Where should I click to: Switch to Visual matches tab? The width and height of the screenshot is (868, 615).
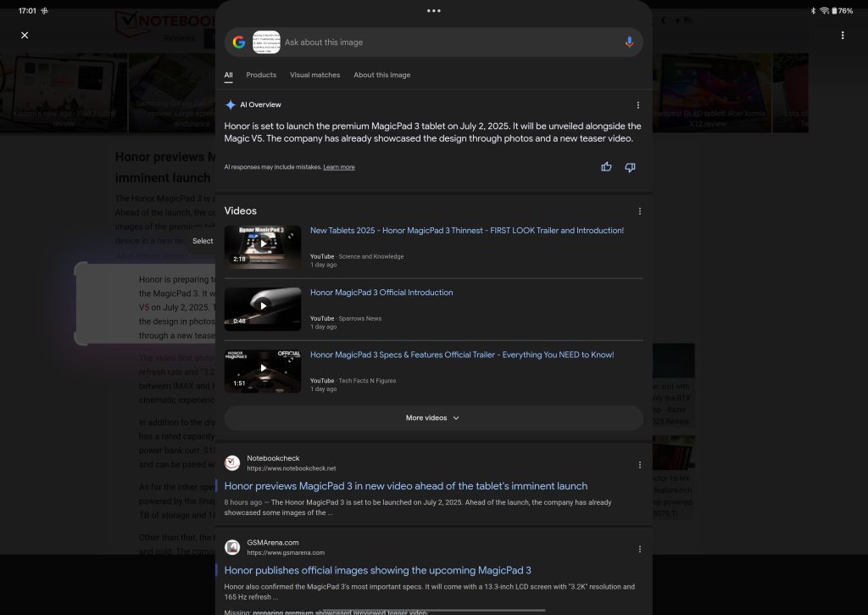[x=314, y=75]
